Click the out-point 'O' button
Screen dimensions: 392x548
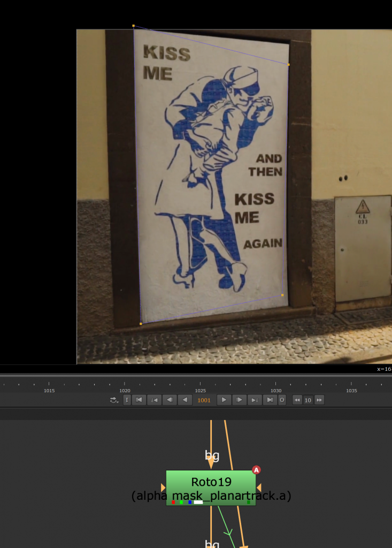(x=282, y=400)
